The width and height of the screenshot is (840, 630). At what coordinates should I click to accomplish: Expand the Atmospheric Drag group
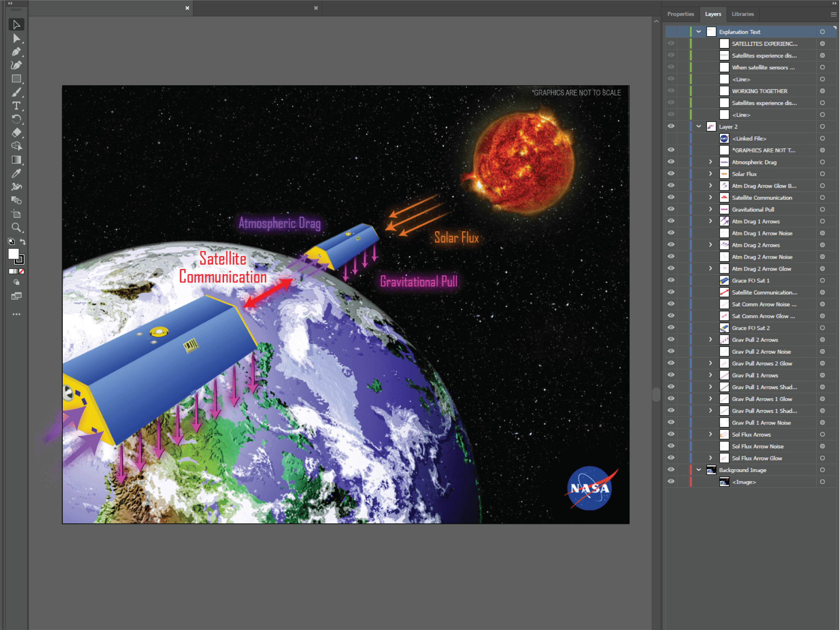click(x=710, y=162)
